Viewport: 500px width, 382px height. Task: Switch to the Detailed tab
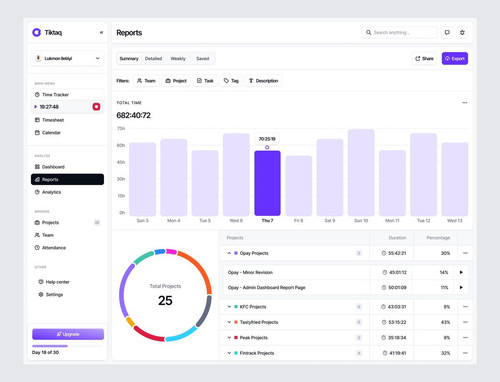pyautogui.click(x=153, y=59)
